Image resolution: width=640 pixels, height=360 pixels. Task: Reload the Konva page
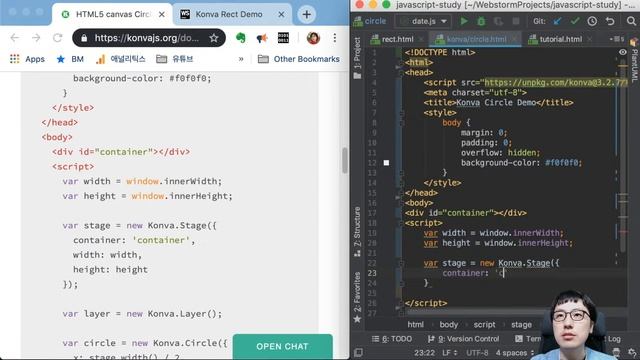[x=58, y=38]
